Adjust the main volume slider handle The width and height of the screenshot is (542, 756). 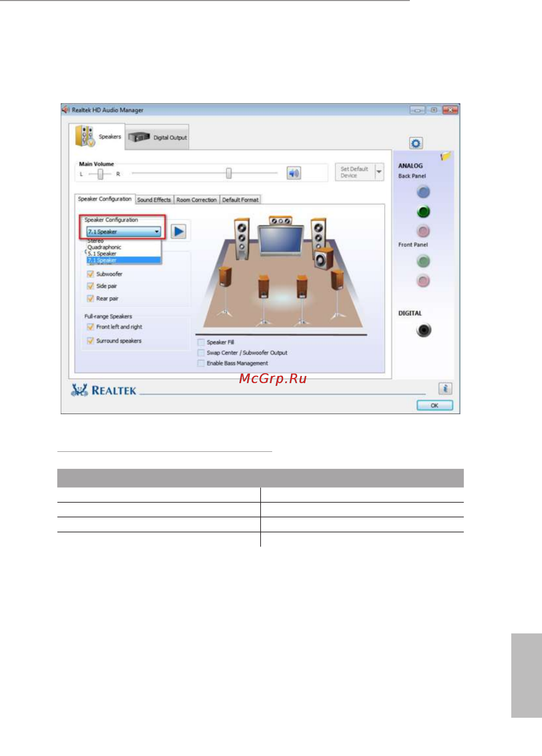click(229, 173)
